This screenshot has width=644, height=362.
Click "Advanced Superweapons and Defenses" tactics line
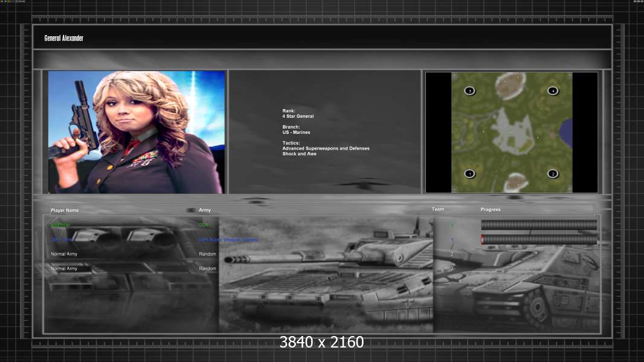coord(326,148)
